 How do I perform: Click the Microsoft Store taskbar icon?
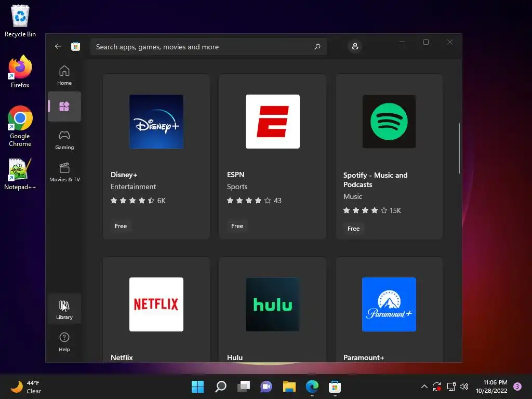[x=335, y=387]
